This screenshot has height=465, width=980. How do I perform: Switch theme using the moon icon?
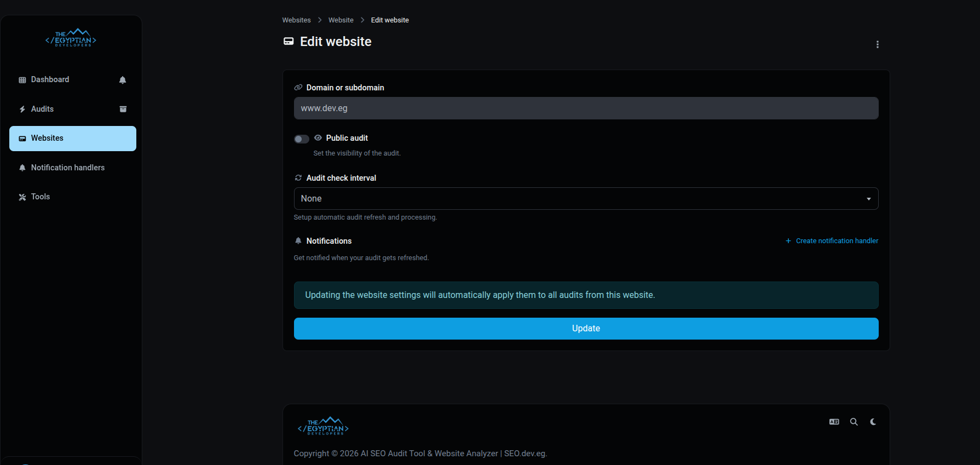(x=873, y=422)
